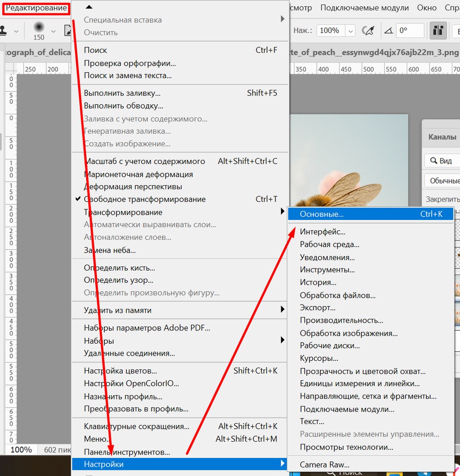Click Camera Raw... in the submenu
460x476 pixels.
pos(324,465)
